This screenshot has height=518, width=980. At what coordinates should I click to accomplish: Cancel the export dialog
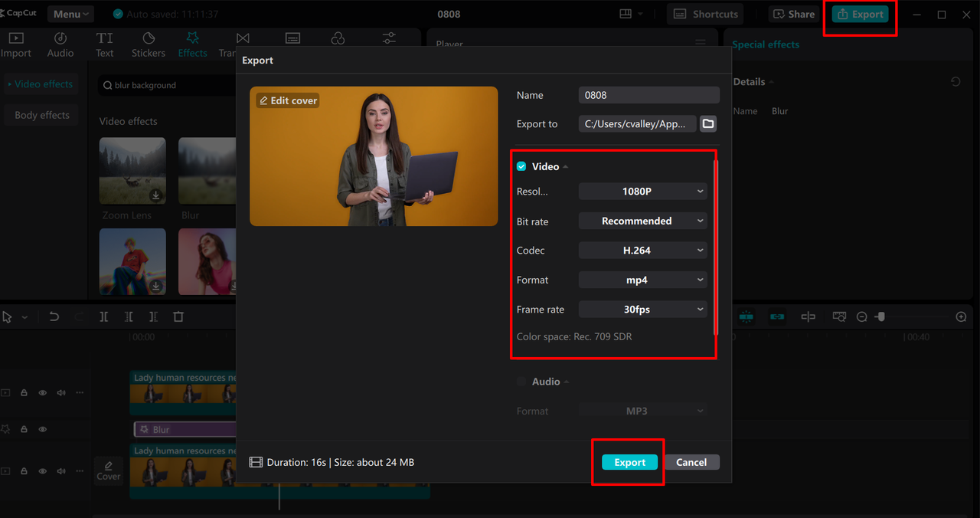pyautogui.click(x=691, y=462)
